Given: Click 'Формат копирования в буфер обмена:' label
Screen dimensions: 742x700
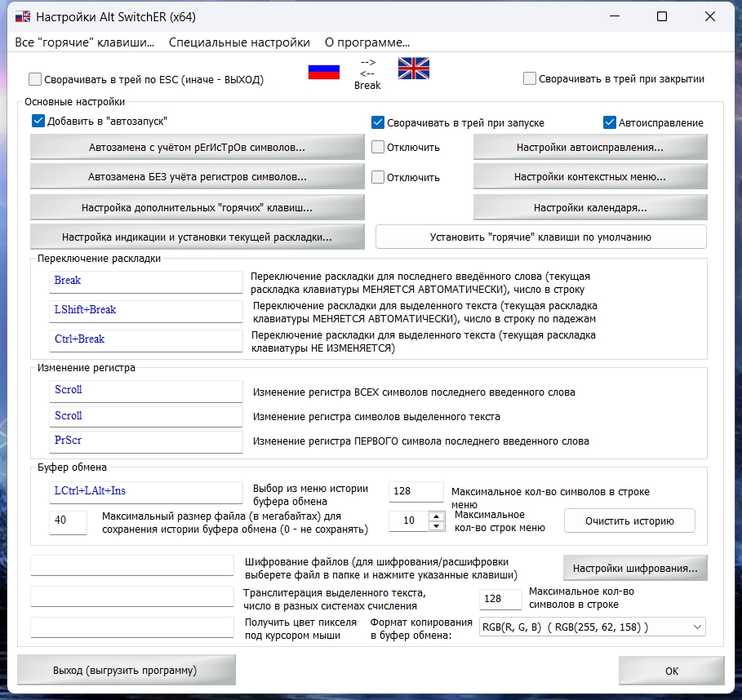Looking at the screenshot, I should coord(421,628).
